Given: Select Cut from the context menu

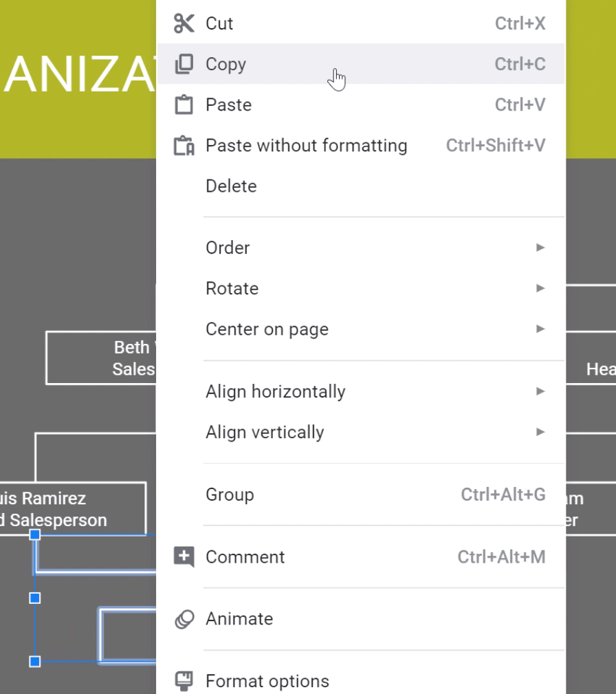Looking at the screenshot, I should point(219,23).
